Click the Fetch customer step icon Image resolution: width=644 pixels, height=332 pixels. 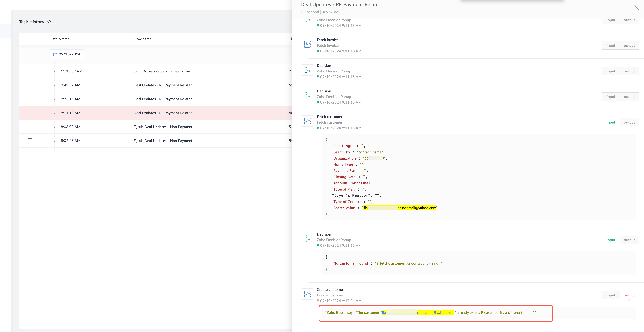click(x=308, y=121)
